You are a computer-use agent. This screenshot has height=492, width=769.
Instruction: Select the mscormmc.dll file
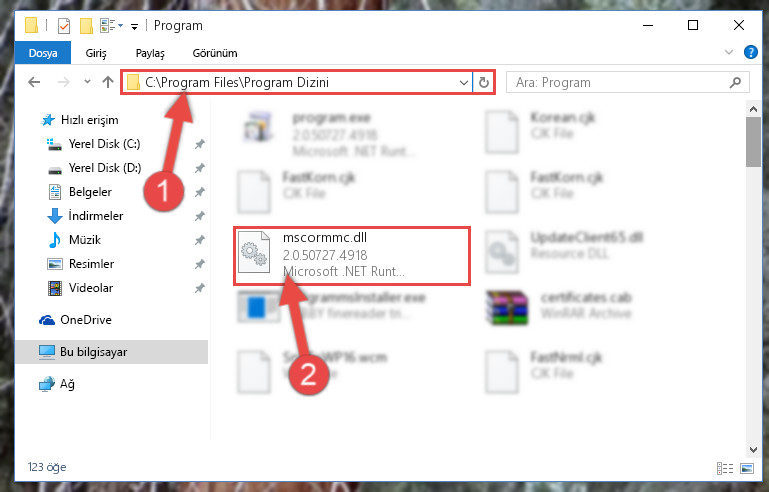click(x=352, y=255)
